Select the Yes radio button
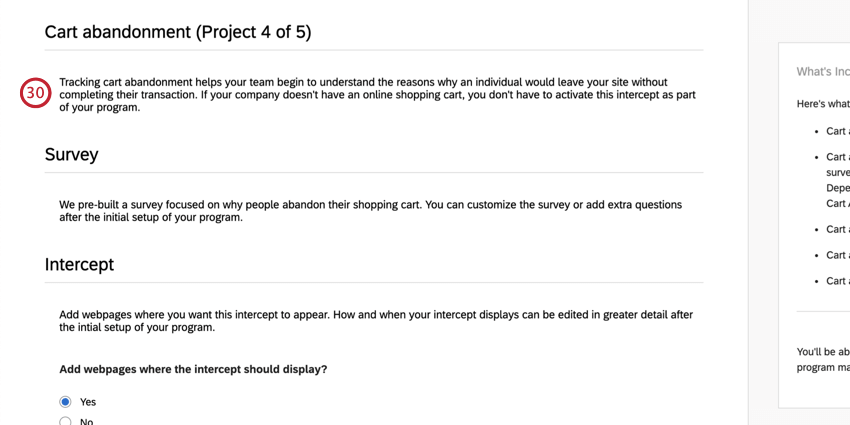This screenshot has width=850, height=425. (x=66, y=402)
